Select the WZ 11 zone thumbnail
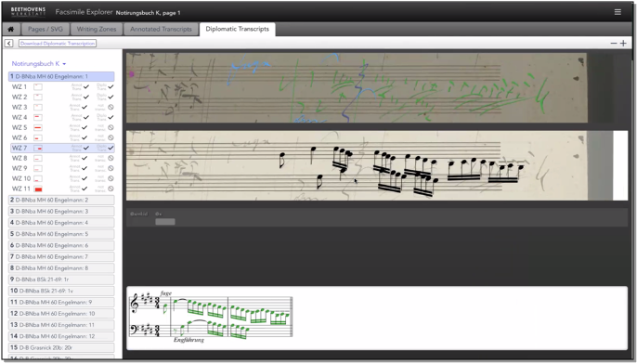Image resolution: width=637 pixels, height=364 pixels. point(38,188)
